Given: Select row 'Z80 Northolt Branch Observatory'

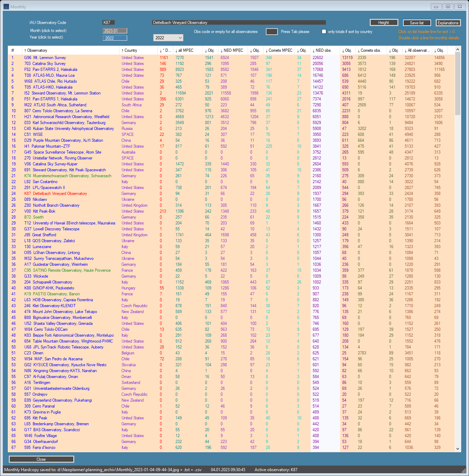Looking at the screenshot, I should click(231, 205).
